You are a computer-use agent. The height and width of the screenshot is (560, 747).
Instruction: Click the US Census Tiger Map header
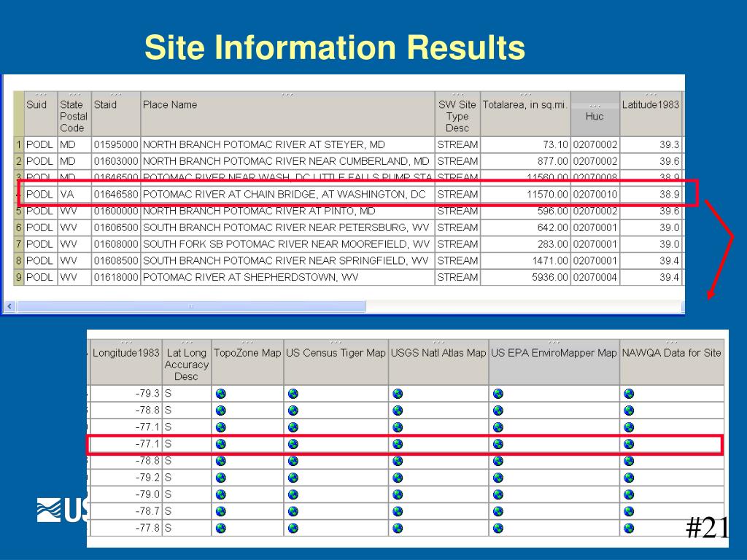[336, 362]
